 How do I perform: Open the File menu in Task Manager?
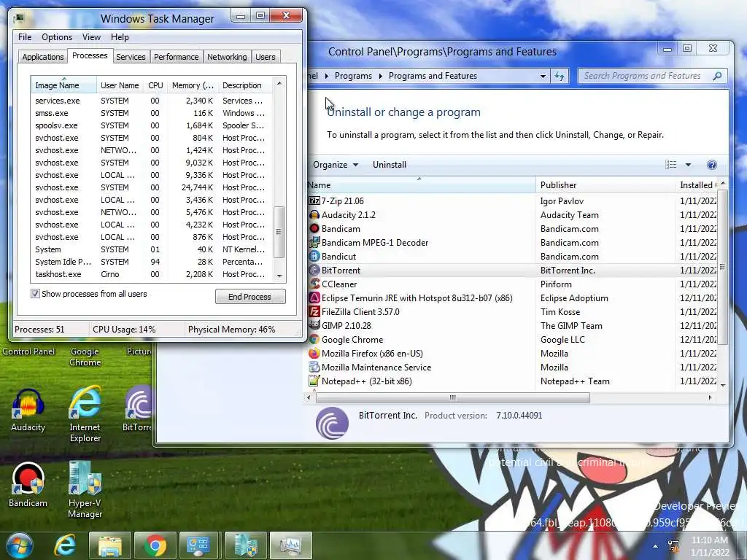[25, 37]
